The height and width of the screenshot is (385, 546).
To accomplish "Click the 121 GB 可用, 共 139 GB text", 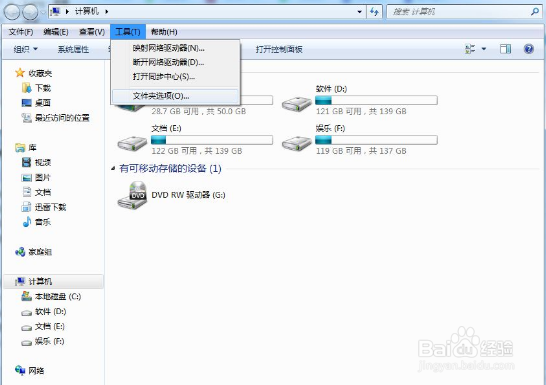I will [361, 111].
